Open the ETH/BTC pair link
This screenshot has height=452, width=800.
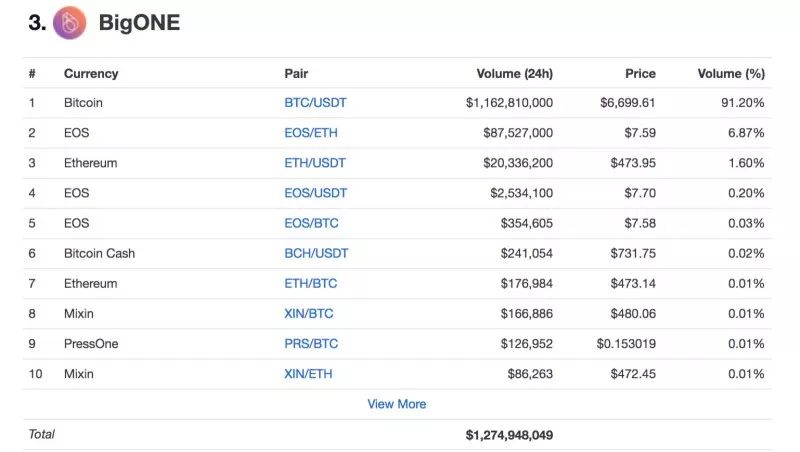(x=311, y=283)
